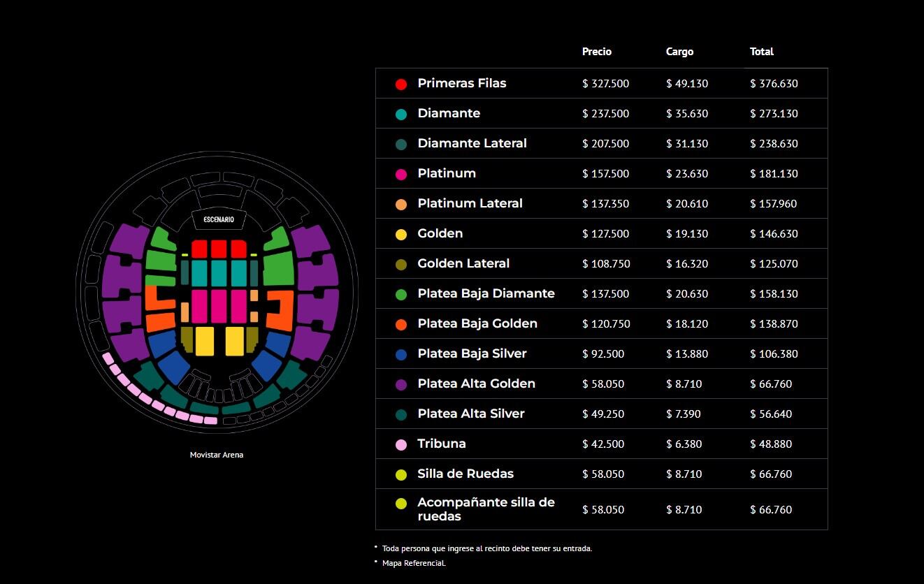Select the Platea Alta Silver label
Image resolution: width=924 pixels, height=584 pixels.
471,414
